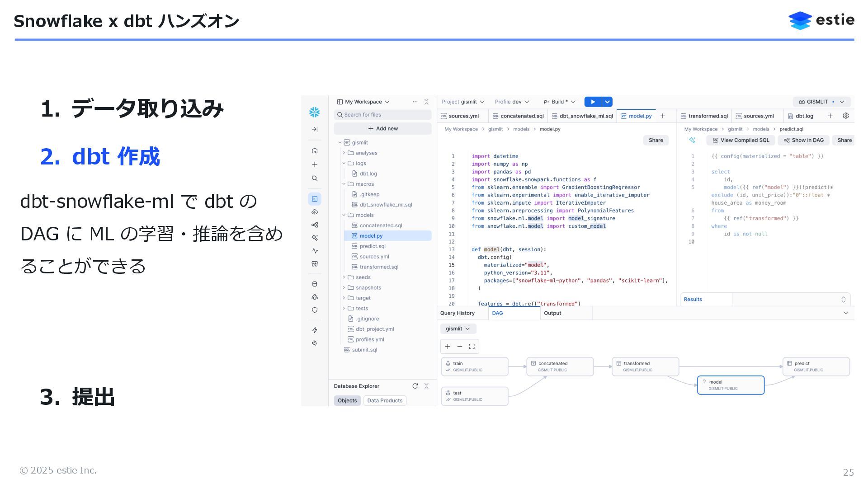Refresh the Database Explorer
Screen dimensions: 868x488
tap(415, 386)
